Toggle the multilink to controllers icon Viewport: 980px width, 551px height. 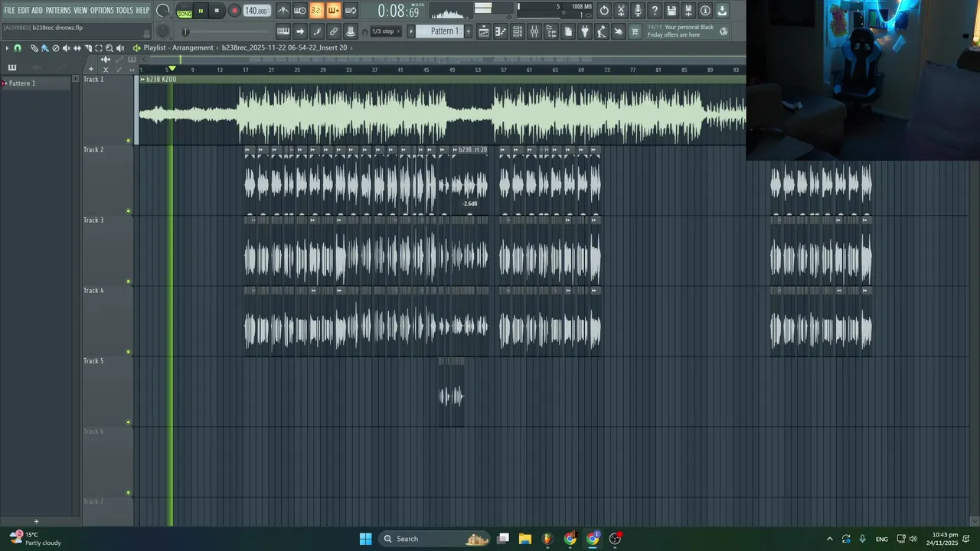coord(333,31)
